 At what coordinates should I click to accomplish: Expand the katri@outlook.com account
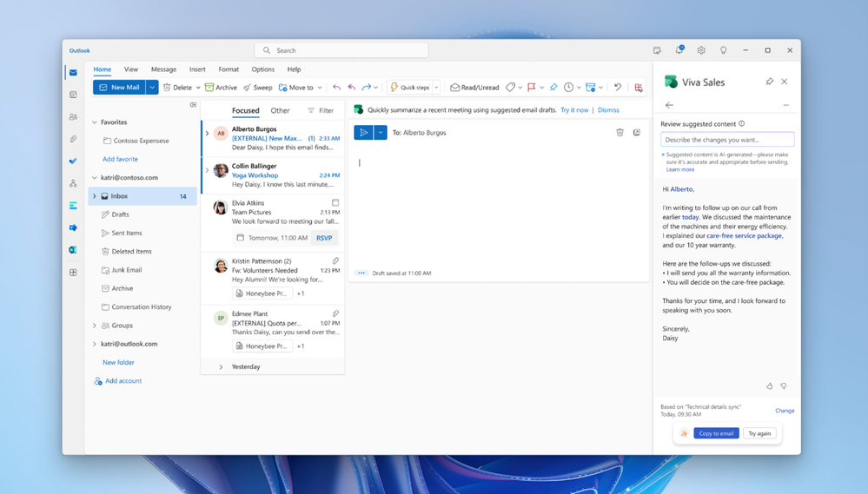95,344
